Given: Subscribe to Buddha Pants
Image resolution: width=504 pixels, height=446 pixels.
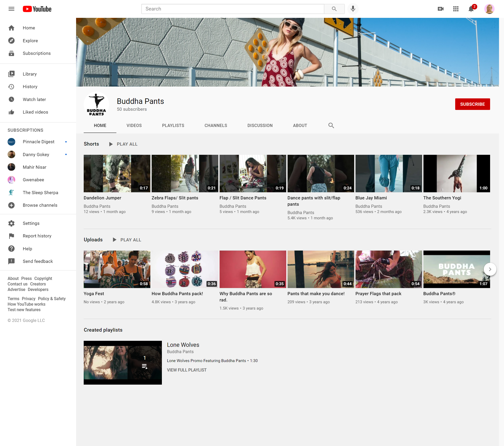Looking at the screenshot, I should [472, 104].
